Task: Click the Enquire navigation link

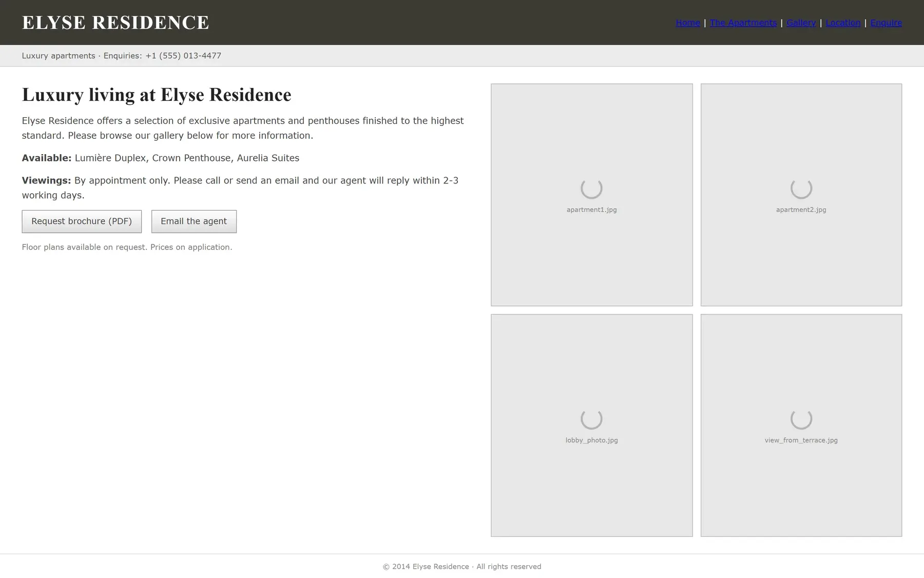Action: pyautogui.click(x=886, y=23)
